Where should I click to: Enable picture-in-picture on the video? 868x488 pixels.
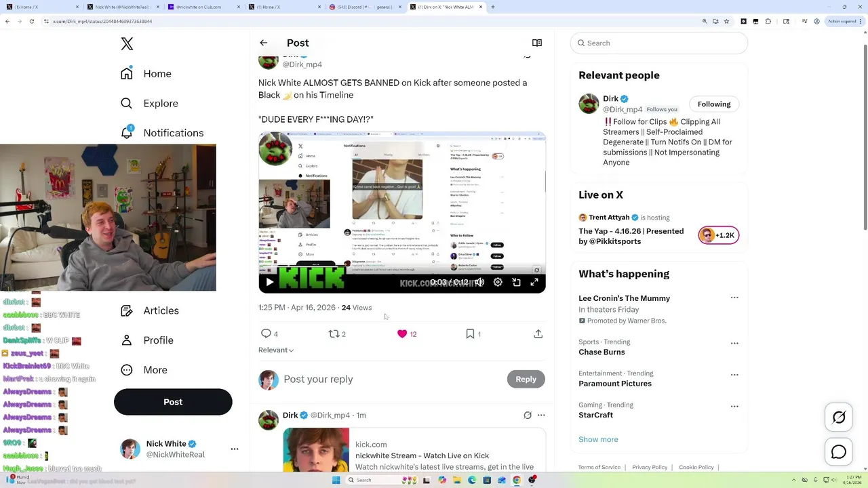[516, 282]
